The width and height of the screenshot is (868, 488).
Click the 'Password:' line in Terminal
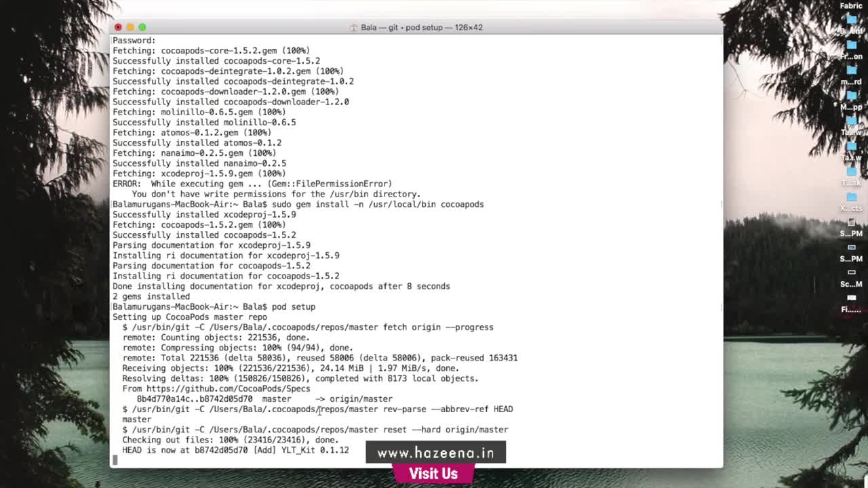[x=134, y=40]
